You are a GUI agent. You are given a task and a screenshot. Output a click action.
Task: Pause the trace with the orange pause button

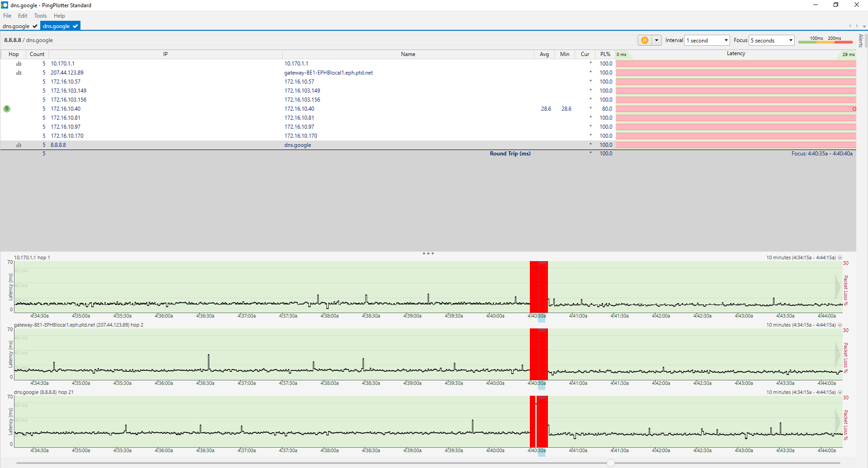point(645,40)
